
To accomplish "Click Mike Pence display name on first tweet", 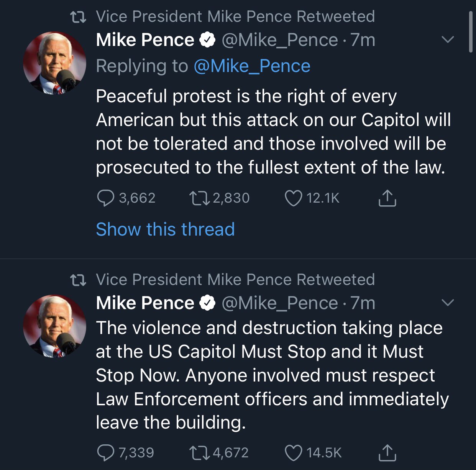I will (x=145, y=40).
